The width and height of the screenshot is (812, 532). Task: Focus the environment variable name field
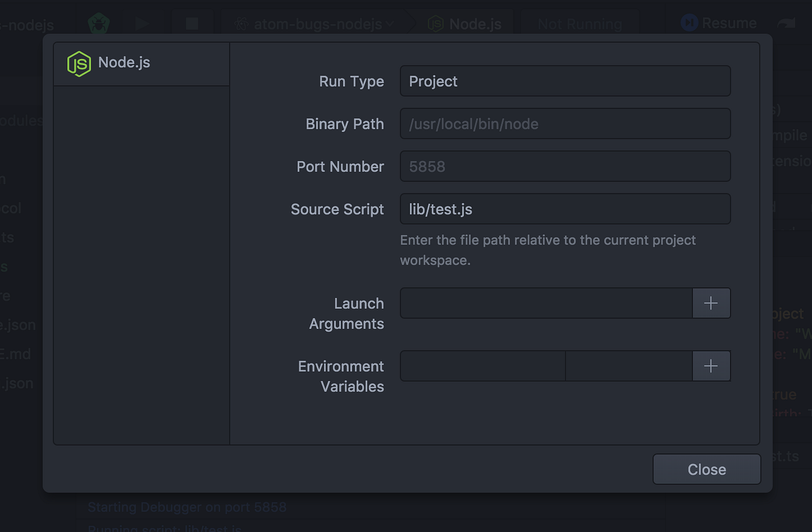(483, 366)
